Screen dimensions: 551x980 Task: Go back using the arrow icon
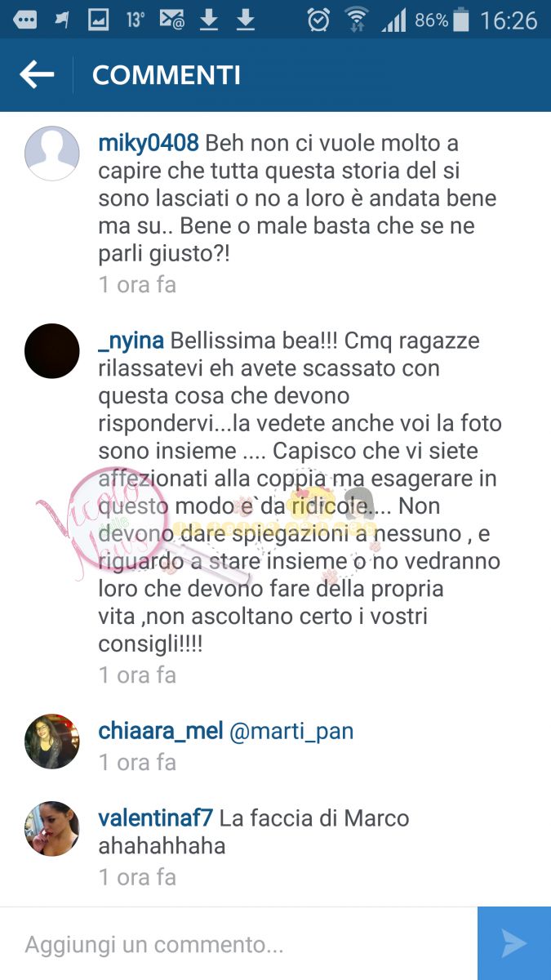pyautogui.click(x=37, y=75)
